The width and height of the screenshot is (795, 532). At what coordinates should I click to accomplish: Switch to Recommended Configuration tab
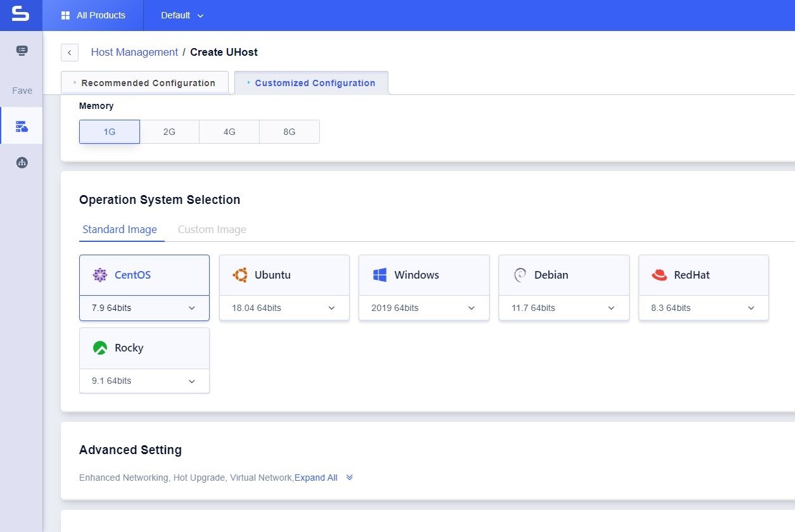coord(145,83)
